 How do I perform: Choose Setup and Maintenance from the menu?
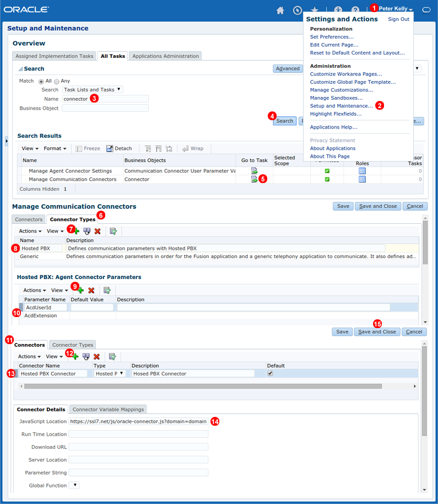pos(342,106)
